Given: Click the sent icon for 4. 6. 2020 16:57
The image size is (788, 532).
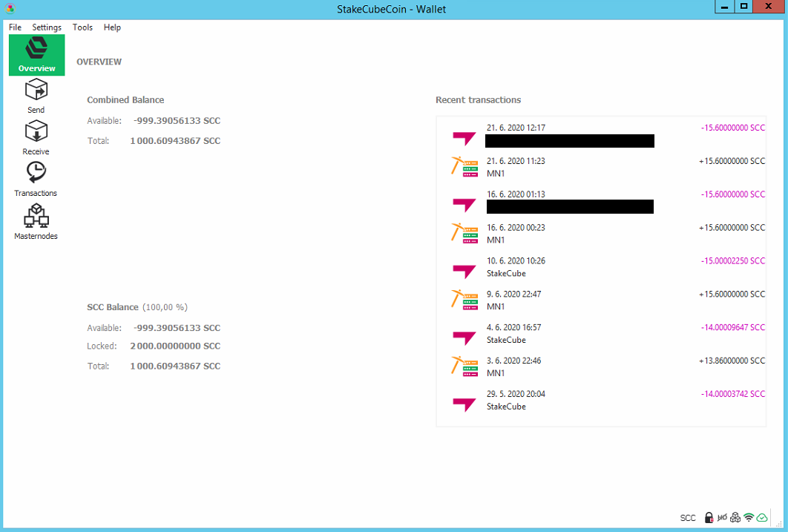Looking at the screenshot, I should coord(464,338).
